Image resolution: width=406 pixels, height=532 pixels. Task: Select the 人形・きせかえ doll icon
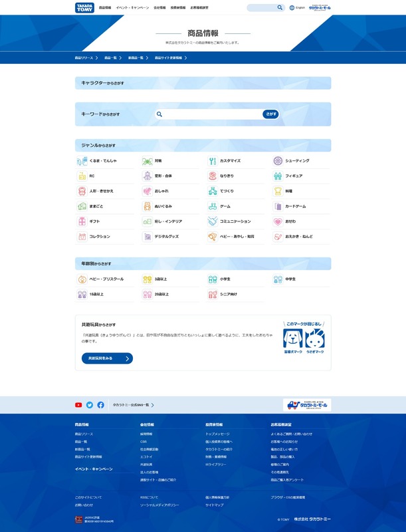click(82, 191)
